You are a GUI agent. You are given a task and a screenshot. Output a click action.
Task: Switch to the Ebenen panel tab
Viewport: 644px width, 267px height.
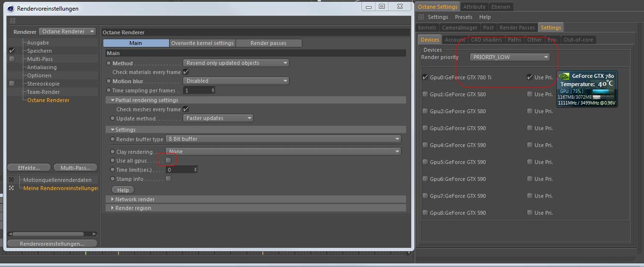point(500,7)
